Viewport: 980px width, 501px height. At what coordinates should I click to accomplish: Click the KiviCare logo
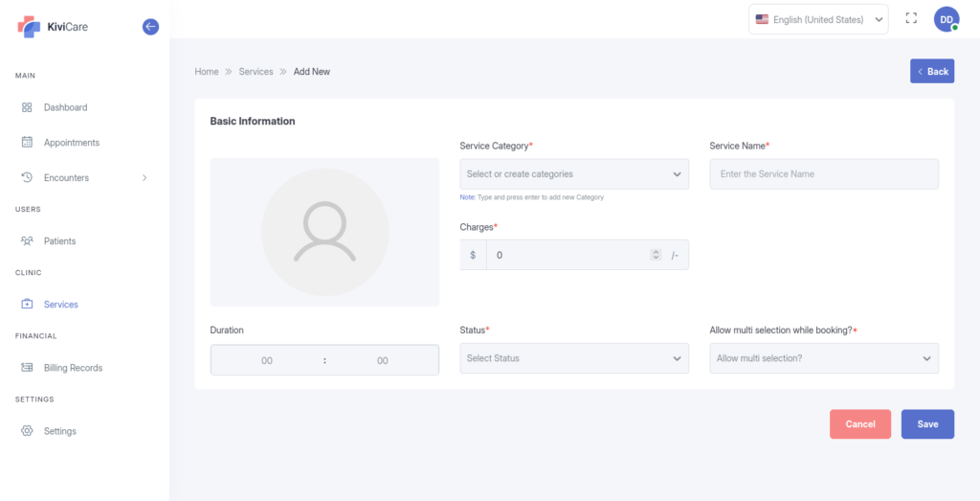coord(53,27)
